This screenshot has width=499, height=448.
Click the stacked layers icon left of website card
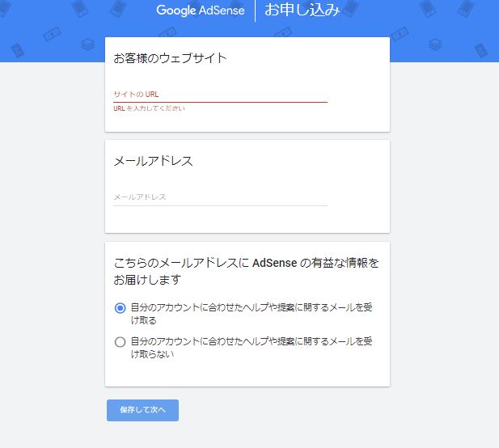87,44
